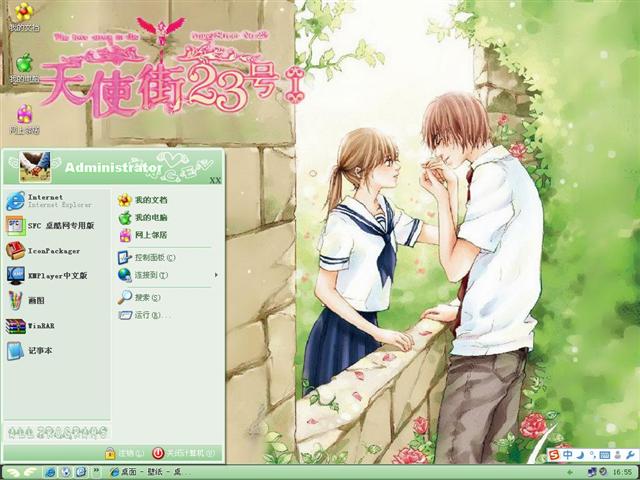Screen dimensions: 640x480
Task: Open the wrench settings on IME bar
Action: [x=630, y=455]
